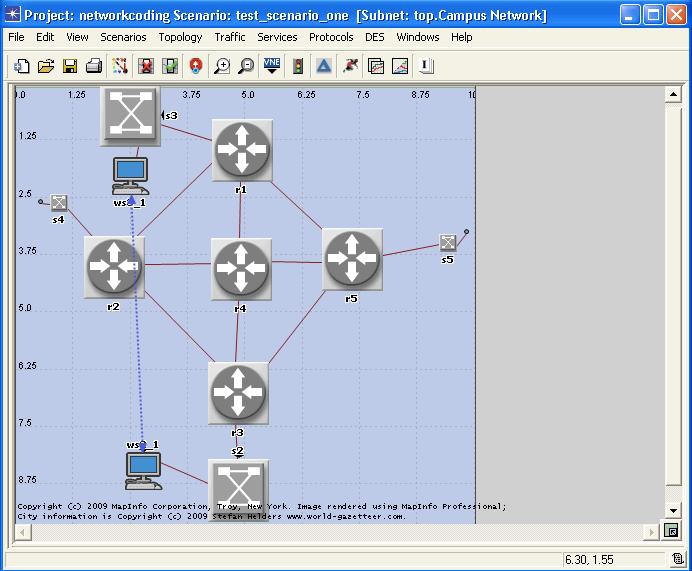Select the s2 switch node
This screenshot has height=571, width=692.
238,489
